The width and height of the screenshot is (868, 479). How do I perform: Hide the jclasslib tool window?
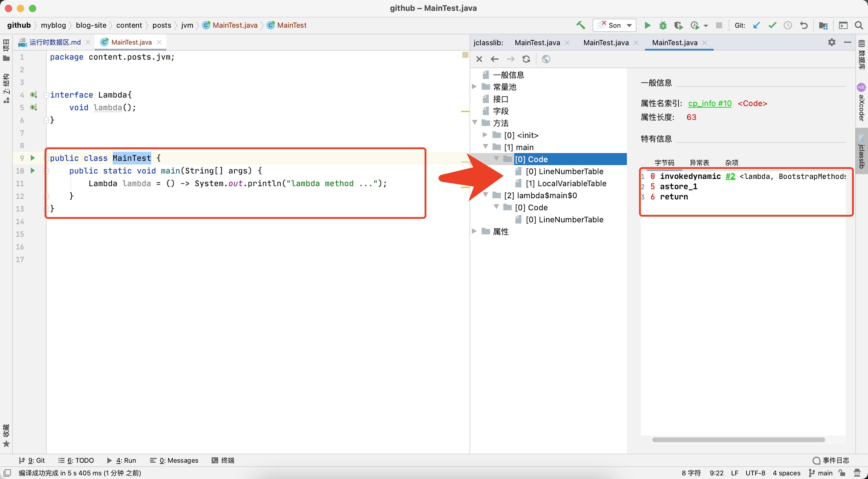point(847,42)
